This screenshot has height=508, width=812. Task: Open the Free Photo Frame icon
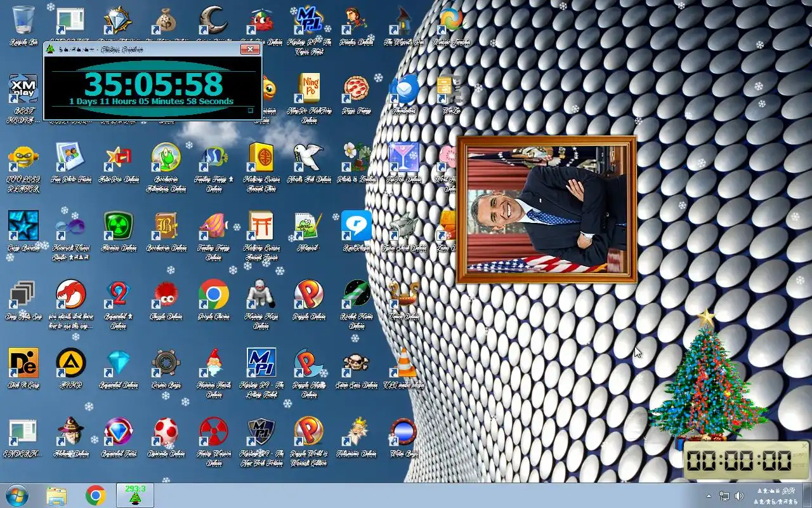(71, 157)
